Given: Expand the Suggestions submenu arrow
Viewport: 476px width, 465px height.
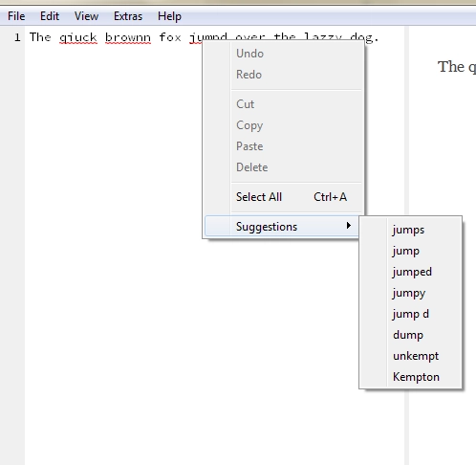Looking at the screenshot, I should pyautogui.click(x=349, y=226).
